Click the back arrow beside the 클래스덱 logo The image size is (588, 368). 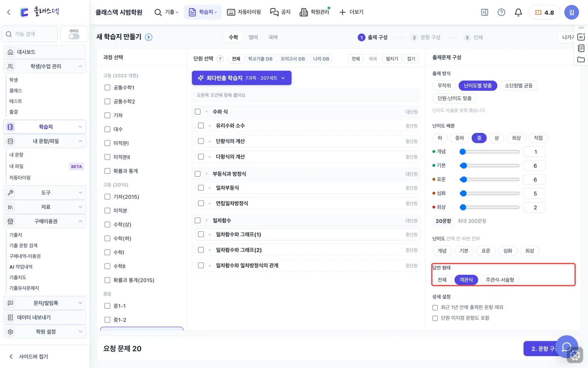point(9,12)
